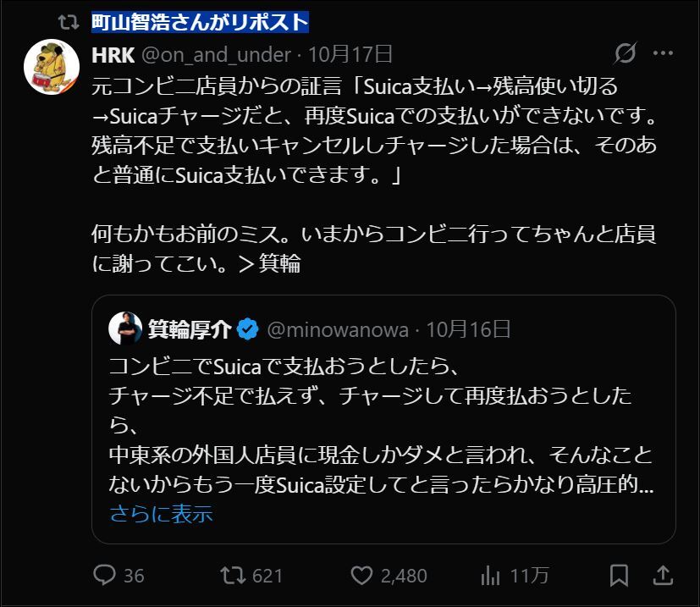700x607 pixels.
Task: Click the Grok explain icon
Action: pyautogui.click(x=625, y=54)
